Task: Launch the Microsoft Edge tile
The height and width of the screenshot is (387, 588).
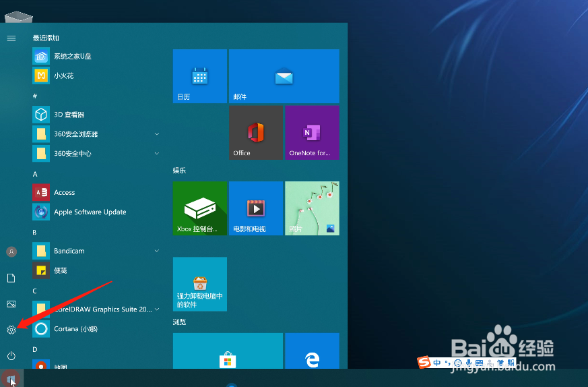Action: click(312, 351)
